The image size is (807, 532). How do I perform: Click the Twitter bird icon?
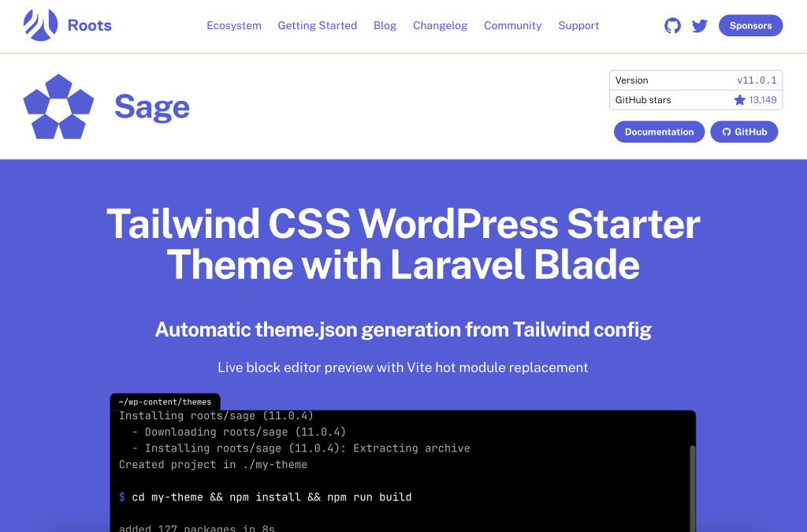click(x=700, y=25)
